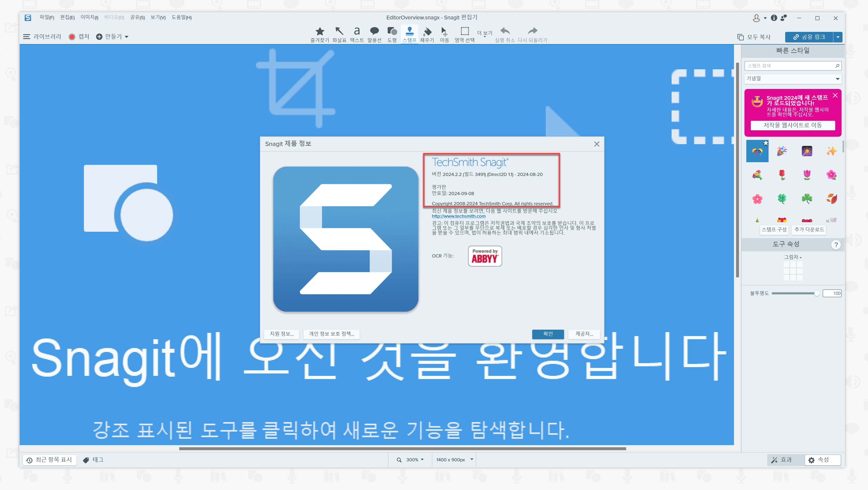Viewport: 868px width, 490px height.
Task: Pick the party popper stamp
Action: point(782,151)
